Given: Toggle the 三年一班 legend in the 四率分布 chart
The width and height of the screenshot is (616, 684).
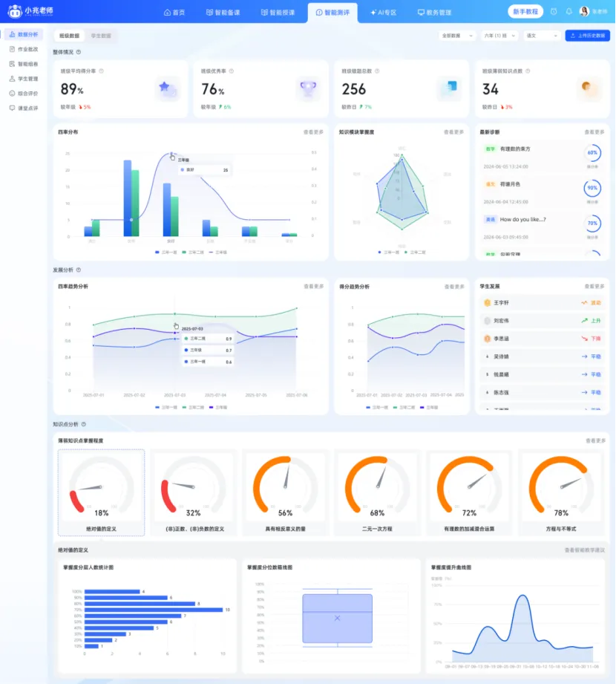Looking at the screenshot, I should tap(166, 253).
